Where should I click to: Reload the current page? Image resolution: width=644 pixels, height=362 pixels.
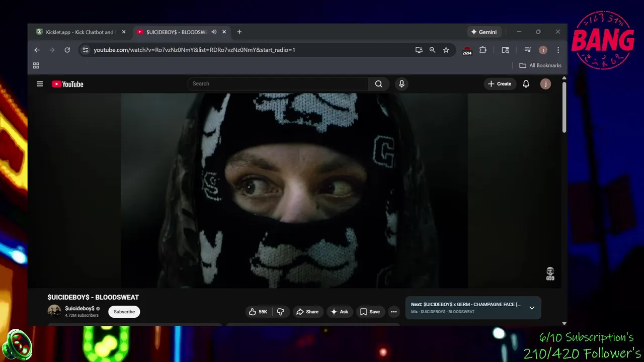(x=67, y=50)
